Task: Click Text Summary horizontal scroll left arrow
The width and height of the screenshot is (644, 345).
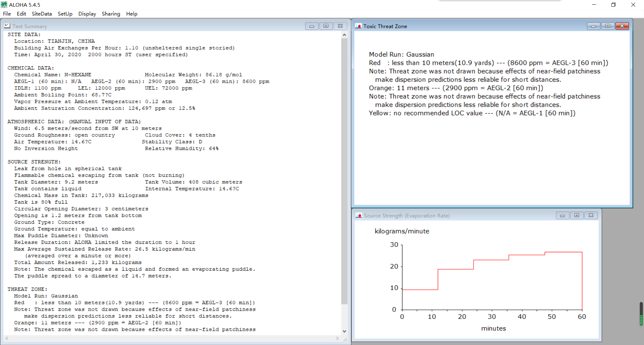Action: coord(7,339)
